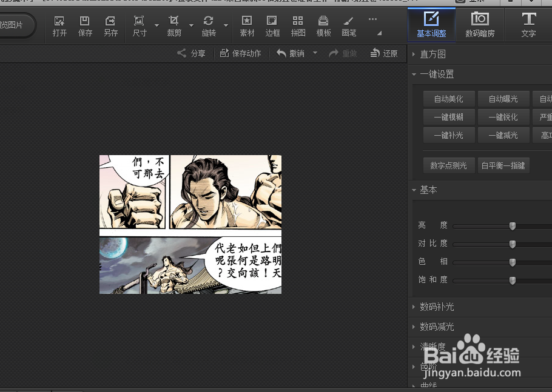This screenshot has width=552, height=392.
Task: Apply 一键模糊 blur
Action: [x=449, y=117]
